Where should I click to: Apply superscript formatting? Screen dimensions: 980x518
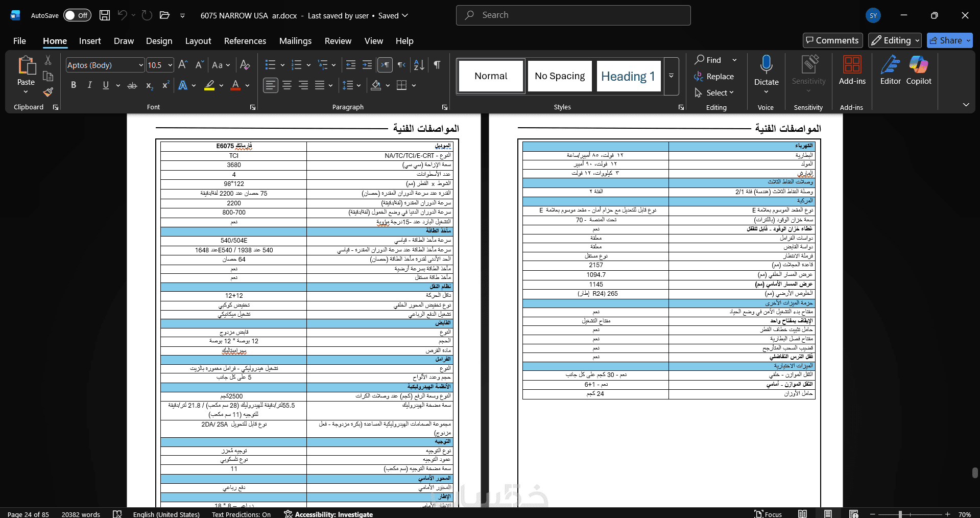tap(165, 85)
